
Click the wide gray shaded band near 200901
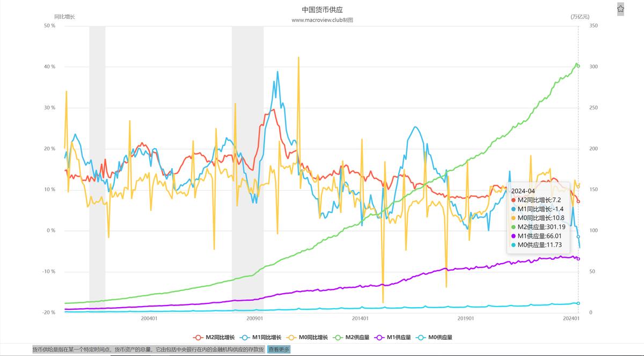click(x=247, y=161)
